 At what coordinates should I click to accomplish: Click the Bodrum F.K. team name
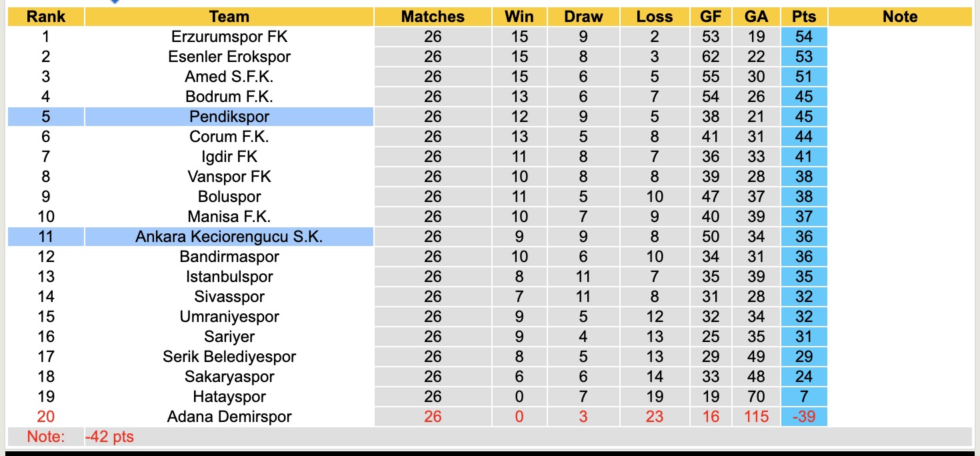click(x=229, y=97)
